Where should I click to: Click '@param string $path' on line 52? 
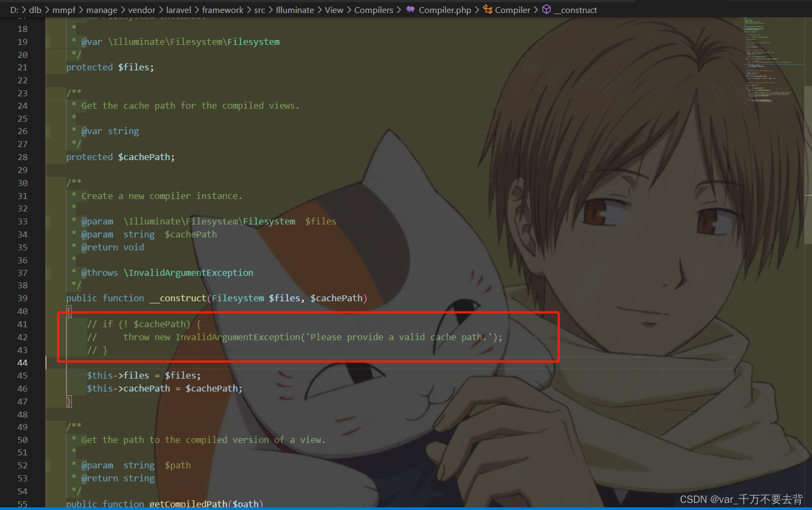tap(136, 465)
